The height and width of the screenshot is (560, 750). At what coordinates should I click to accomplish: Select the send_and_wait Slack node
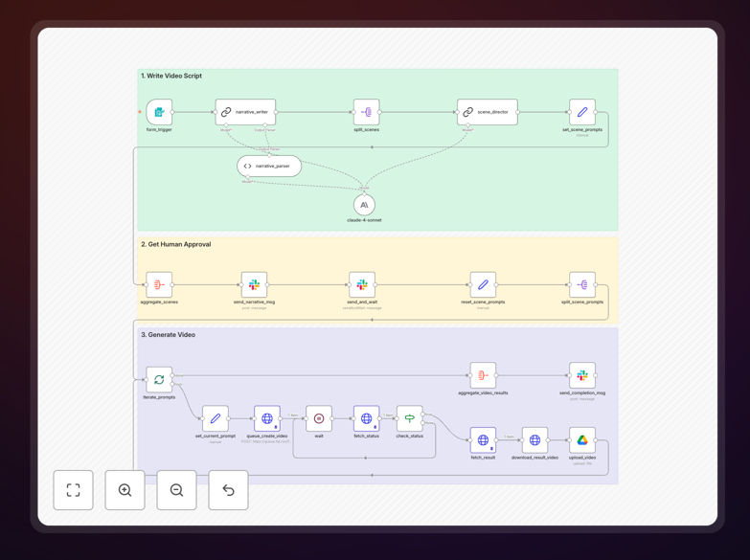362,284
